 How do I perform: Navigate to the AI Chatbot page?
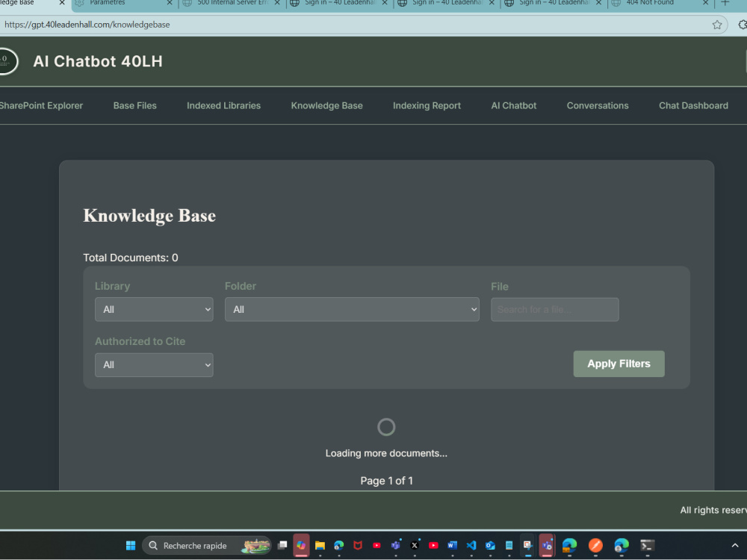pyautogui.click(x=514, y=106)
